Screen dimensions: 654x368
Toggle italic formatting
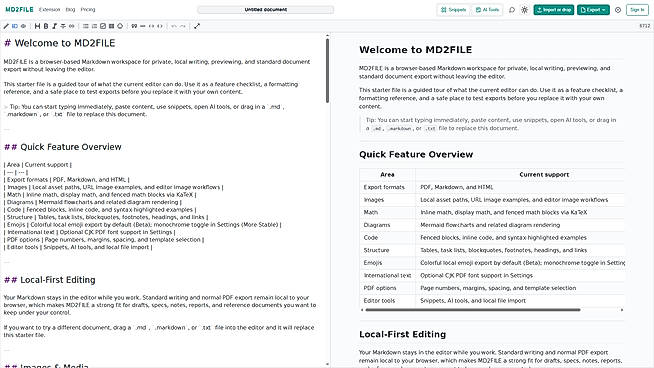pos(54,26)
